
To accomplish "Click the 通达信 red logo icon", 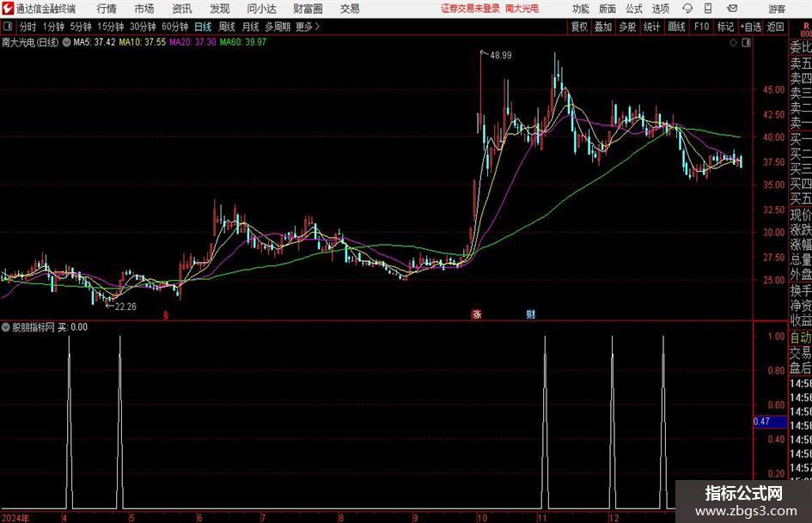I will coord(7,9).
